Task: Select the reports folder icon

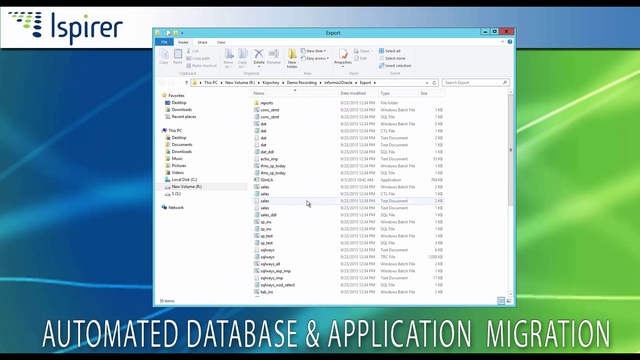Action: [257, 103]
